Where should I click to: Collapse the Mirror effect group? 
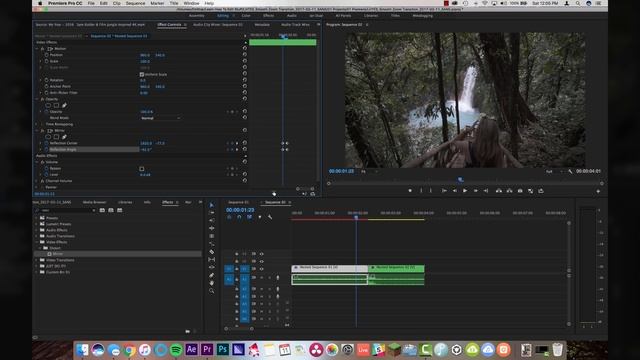coord(37,131)
